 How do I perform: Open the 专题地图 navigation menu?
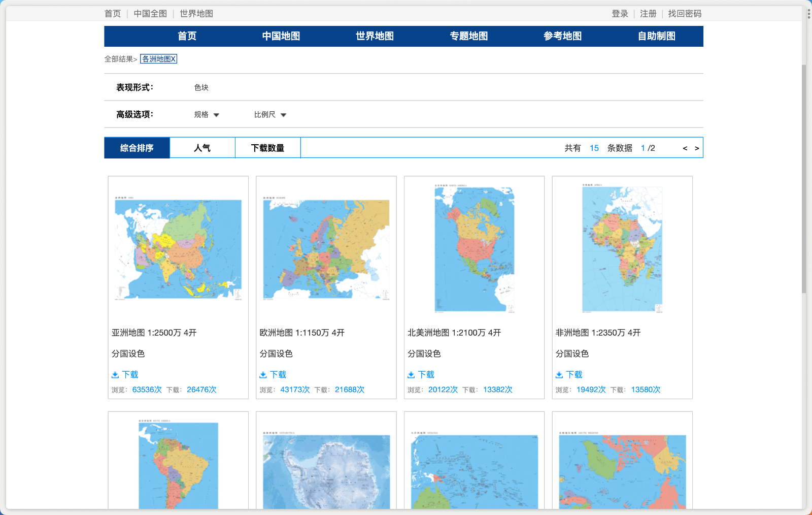[468, 36]
